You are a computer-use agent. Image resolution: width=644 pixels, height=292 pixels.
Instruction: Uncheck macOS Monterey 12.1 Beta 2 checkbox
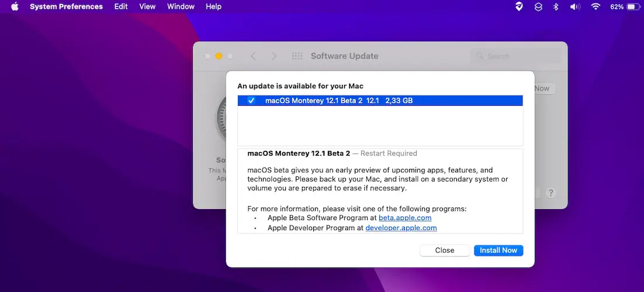pos(251,100)
